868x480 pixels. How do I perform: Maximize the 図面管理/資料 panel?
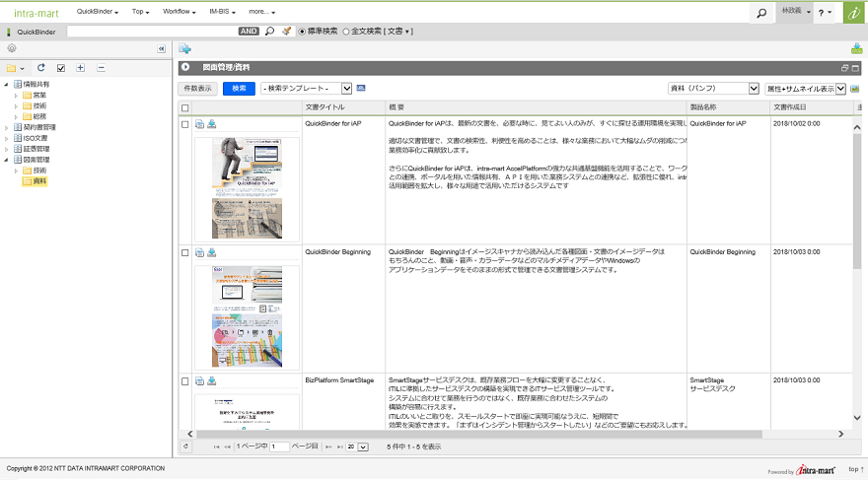pyautogui.click(x=855, y=67)
